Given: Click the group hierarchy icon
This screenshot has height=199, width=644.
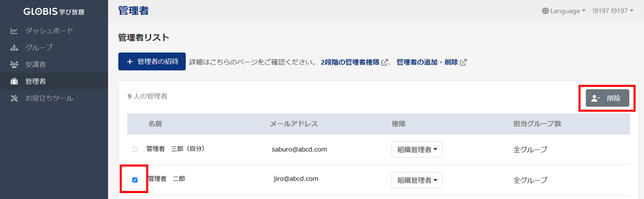Looking at the screenshot, I should (x=14, y=48).
